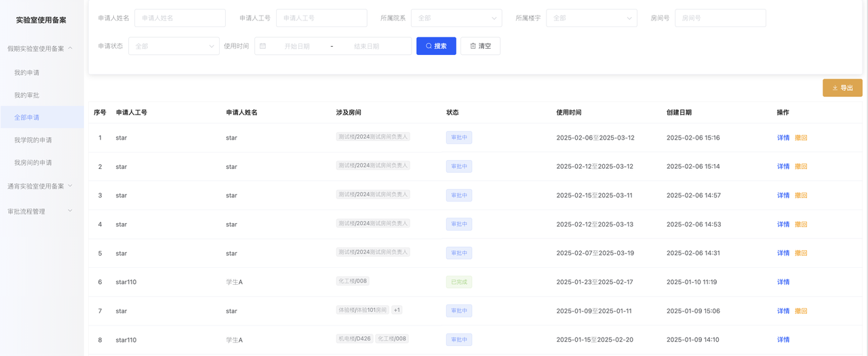Open 所属楼宇 dropdown

591,18
